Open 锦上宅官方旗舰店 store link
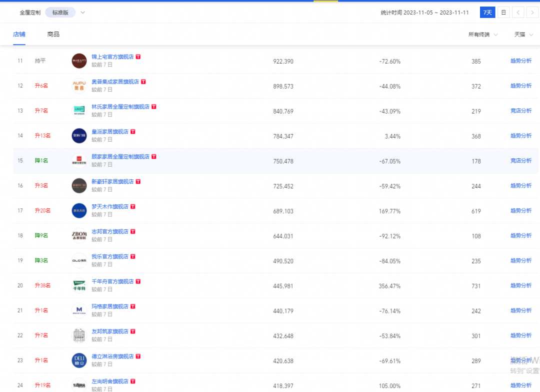The height and width of the screenshot is (392, 540). coord(112,57)
